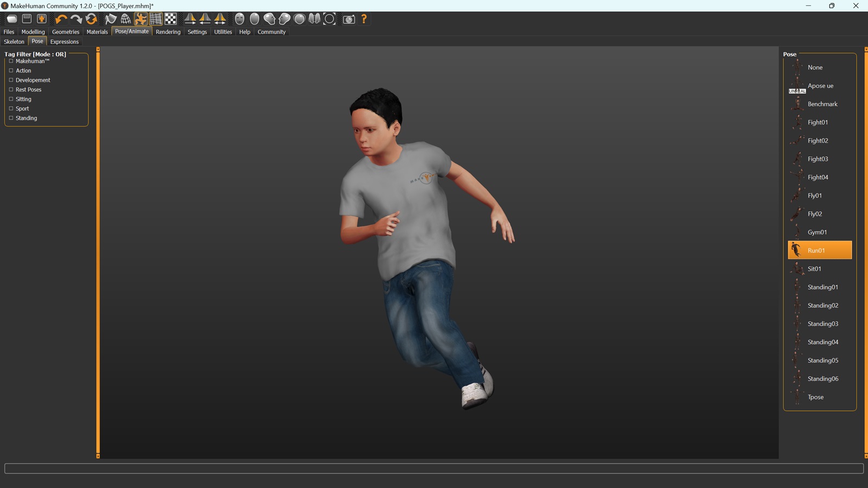The height and width of the screenshot is (488, 868).
Task: Switch to the Expressions sub-tab
Action: [65, 42]
